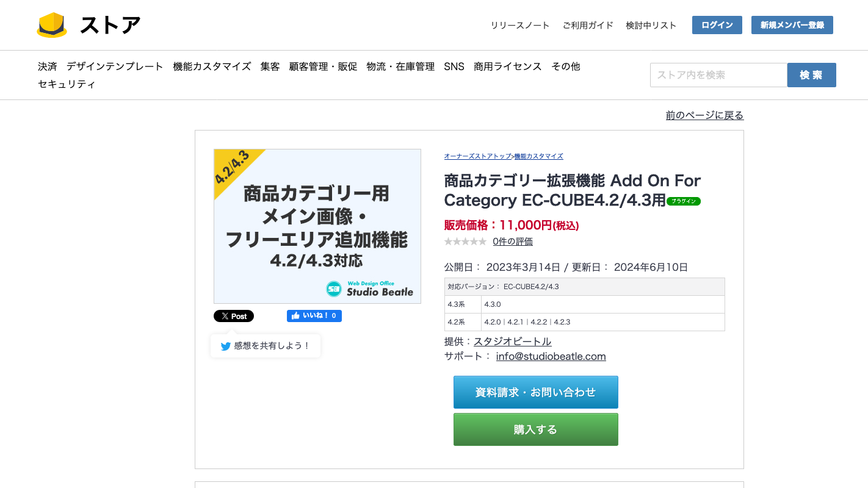Open 0件の評価 reviews link
Image resolution: width=868 pixels, height=488 pixels.
pyautogui.click(x=513, y=242)
